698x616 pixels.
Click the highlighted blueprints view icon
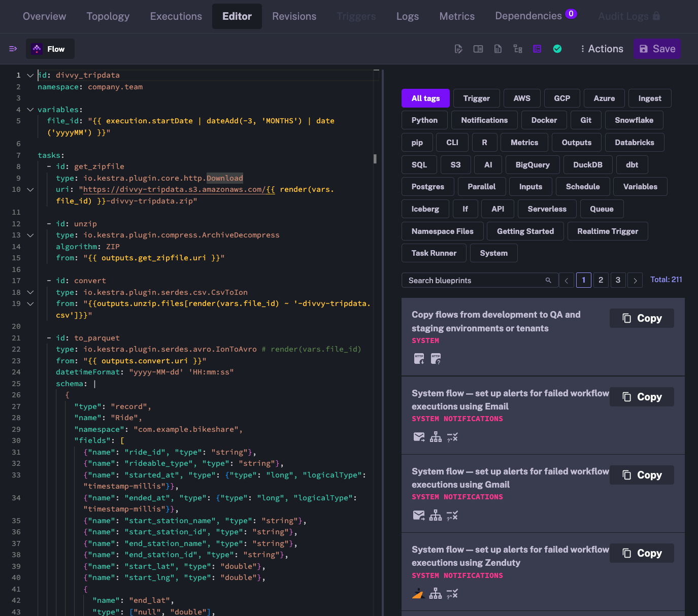point(537,49)
